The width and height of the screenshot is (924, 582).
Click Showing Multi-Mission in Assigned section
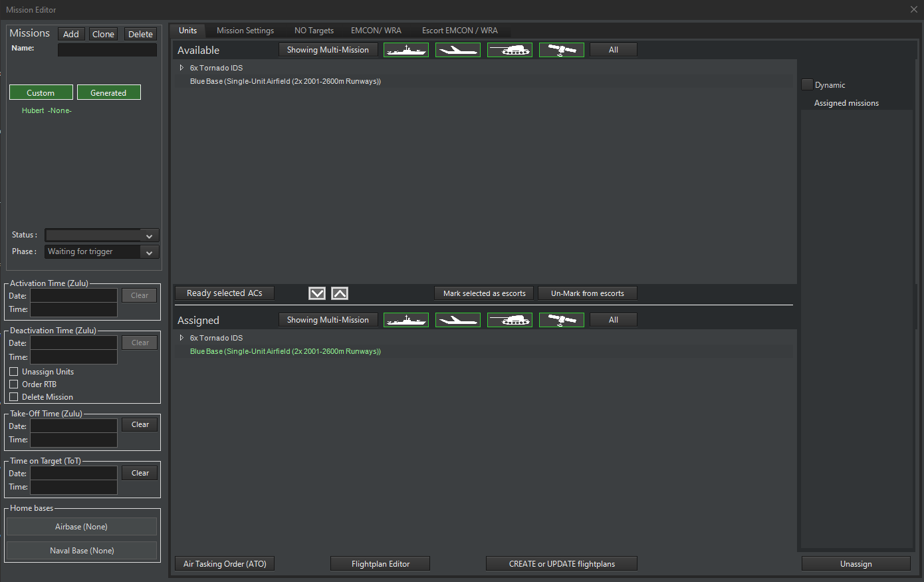pos(328,320)
